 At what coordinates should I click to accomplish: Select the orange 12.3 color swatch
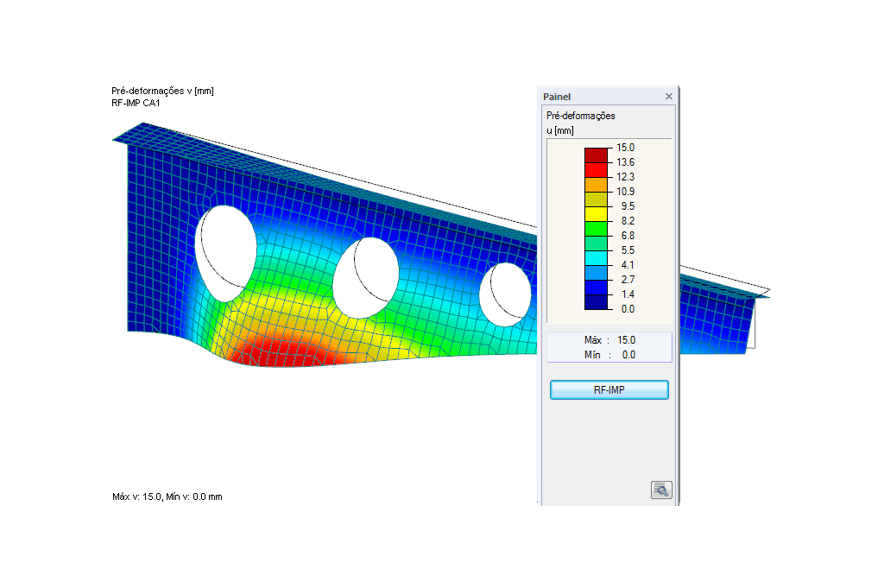pyautogui.click(x=596, y=185)
